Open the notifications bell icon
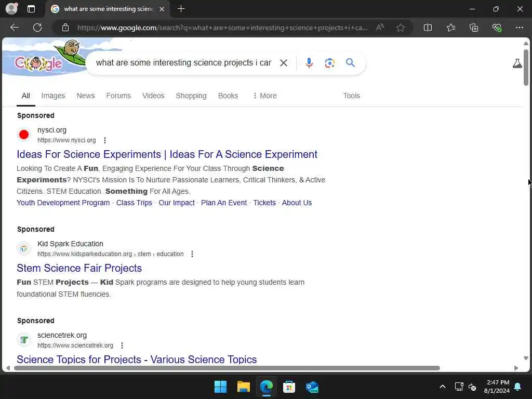Image resolution: width=532 pixels, height=399 pixels. tap(517, 387)
